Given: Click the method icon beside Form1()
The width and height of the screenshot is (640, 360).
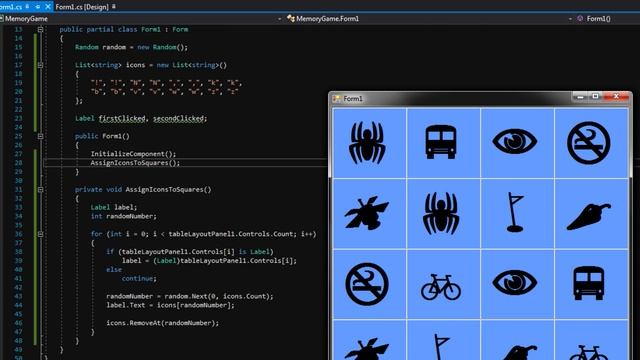Looking at the screenshot, I should click(580, 18).
